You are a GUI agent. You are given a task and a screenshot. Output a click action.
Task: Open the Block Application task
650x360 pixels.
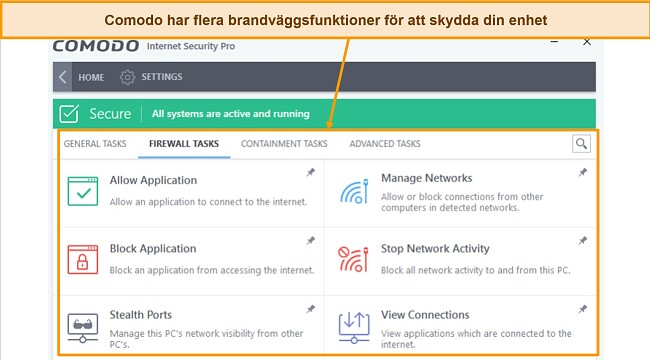(x=153, y=249)
